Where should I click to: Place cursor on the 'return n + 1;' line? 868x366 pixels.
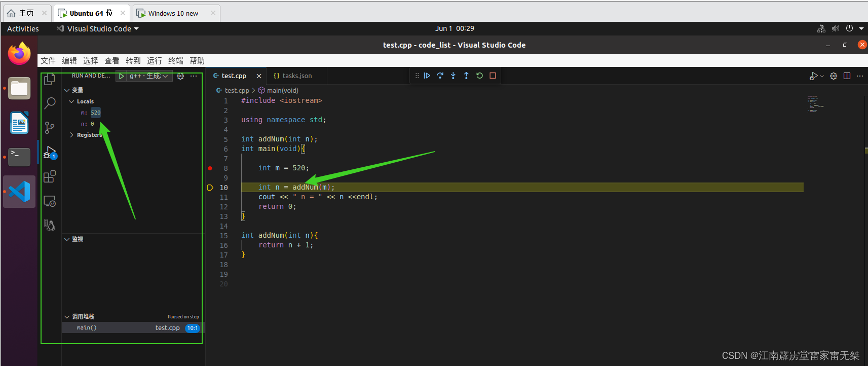[x=286, y=245]
